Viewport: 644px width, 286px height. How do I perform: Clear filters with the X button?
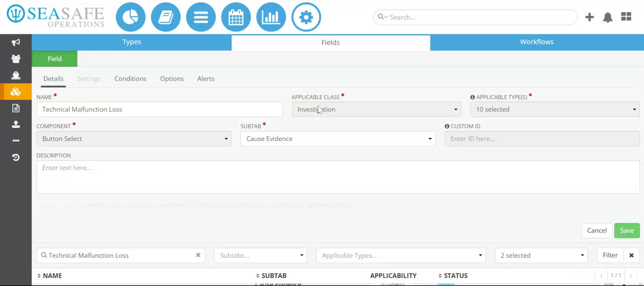pos(631,255)
